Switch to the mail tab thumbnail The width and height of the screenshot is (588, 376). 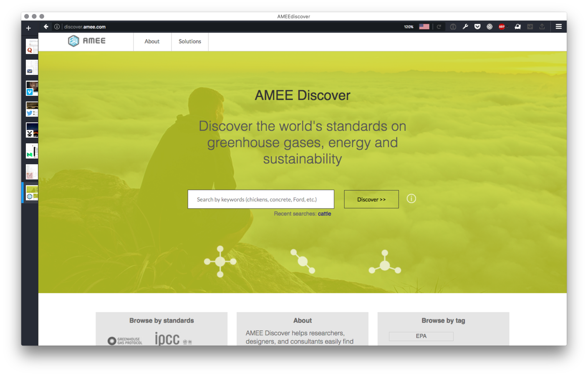point(32,67)
